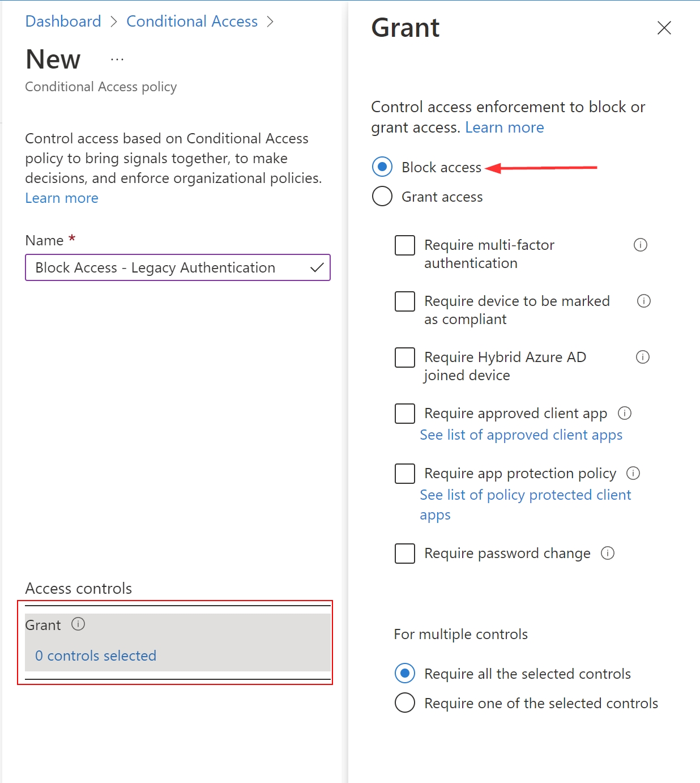Click the info icon next to Require password change
The image size is (700, 783).
pyautogui.click(x=608, y=554)
